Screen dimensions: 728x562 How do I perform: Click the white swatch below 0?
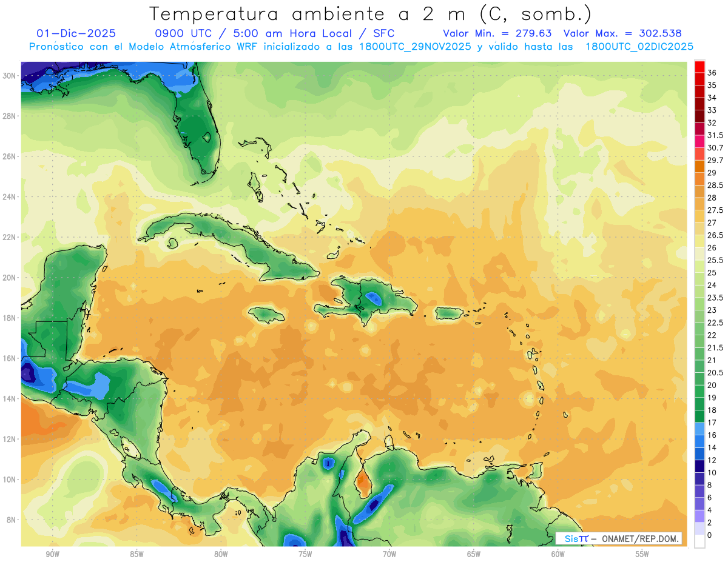(699, 541)
